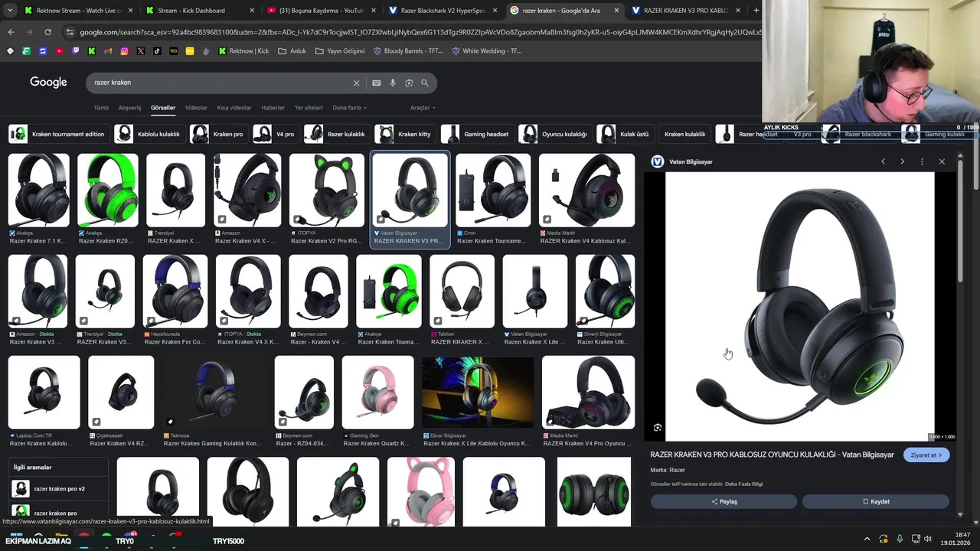Switch to the Alışveriş tab

pos(129,108)
